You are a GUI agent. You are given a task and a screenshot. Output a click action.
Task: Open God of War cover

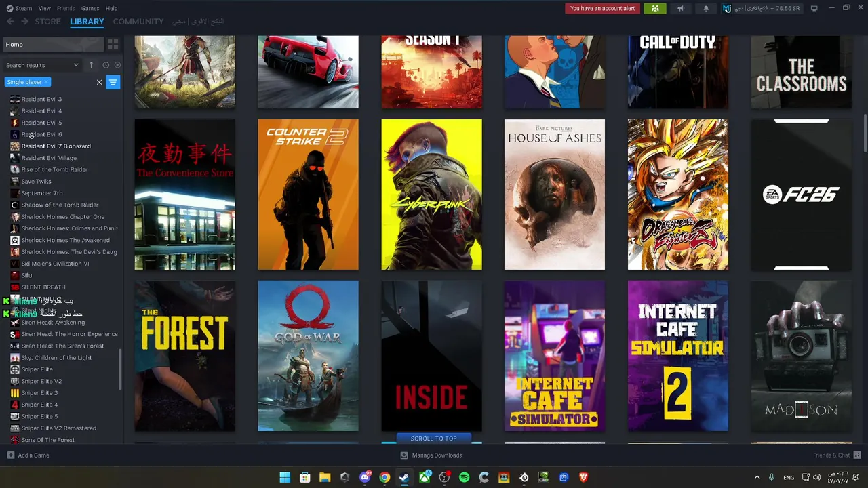point(308,356)
